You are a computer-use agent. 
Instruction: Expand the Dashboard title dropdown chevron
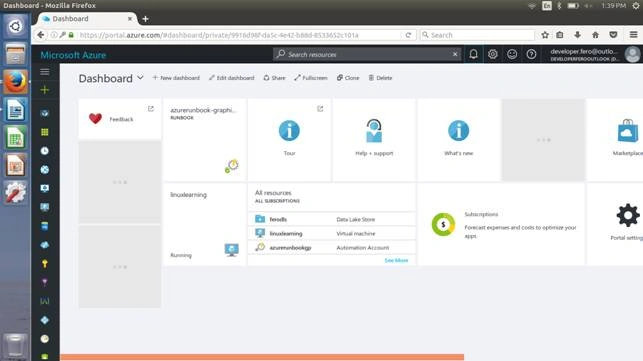(x=140, y=78)
